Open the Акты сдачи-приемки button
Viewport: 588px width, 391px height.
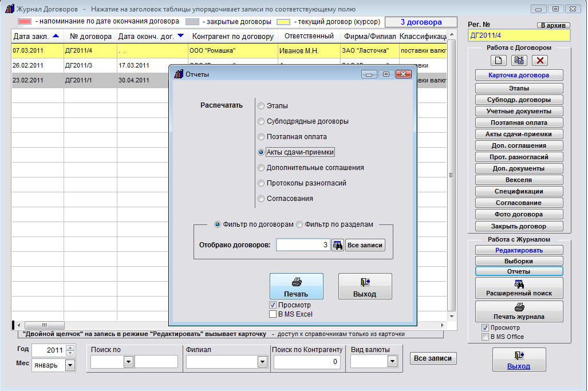pyautogui.click(x=519, y=134)
